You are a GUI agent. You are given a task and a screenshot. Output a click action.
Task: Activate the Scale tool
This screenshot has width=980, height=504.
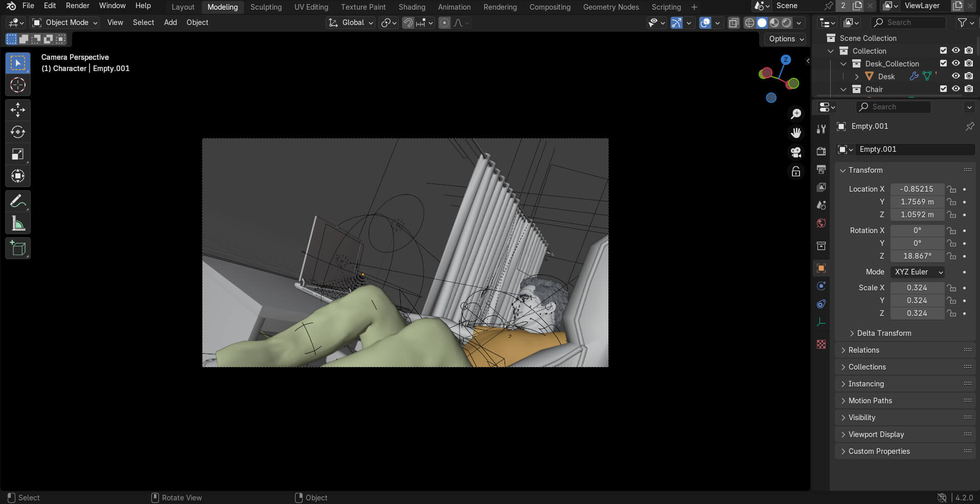tap(18, 154)
